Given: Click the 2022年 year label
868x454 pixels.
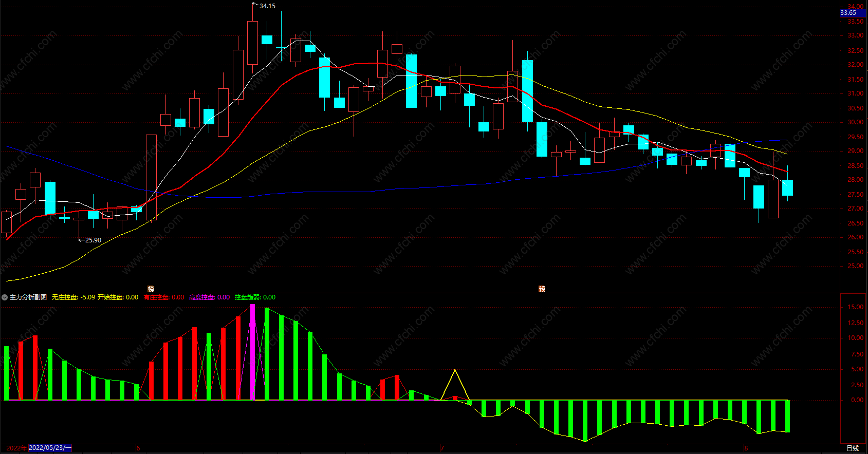Looking at the screenshot, I should 16,448.
